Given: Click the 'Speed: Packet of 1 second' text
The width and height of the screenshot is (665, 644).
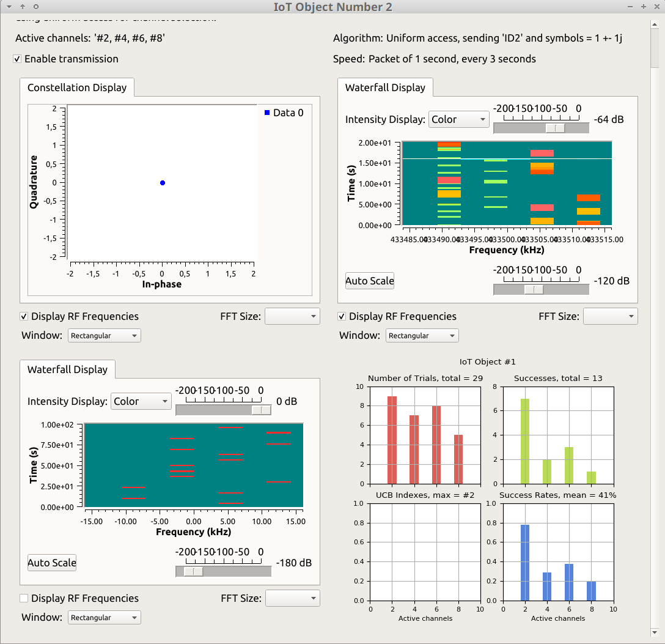Looking at the screenshot, I should coord(435,59).
